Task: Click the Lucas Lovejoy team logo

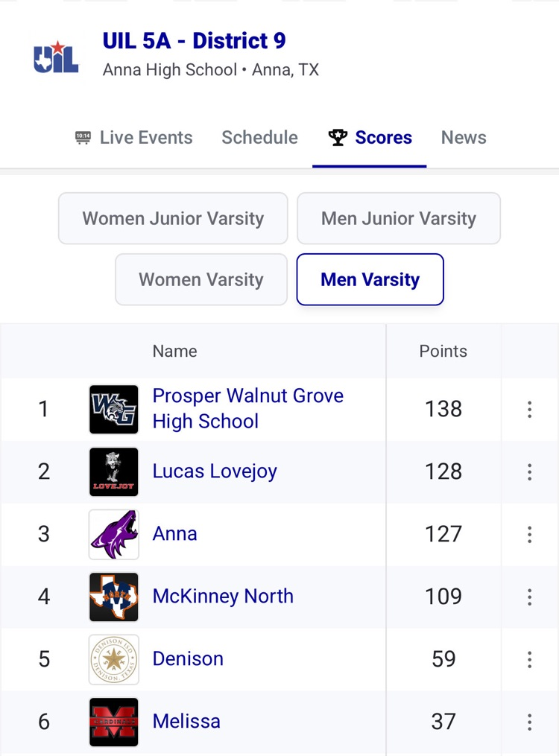Action: pos(113,471)
